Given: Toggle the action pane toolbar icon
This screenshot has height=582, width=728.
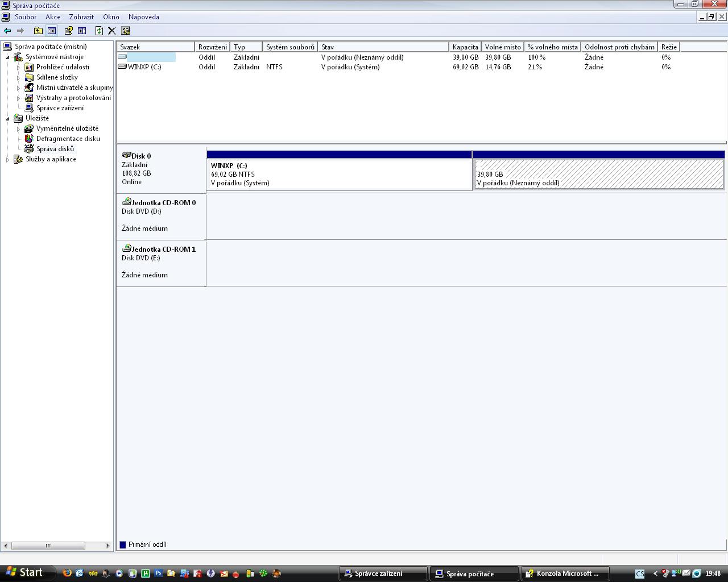Looking at the screenshot, I should click(82, 31).
